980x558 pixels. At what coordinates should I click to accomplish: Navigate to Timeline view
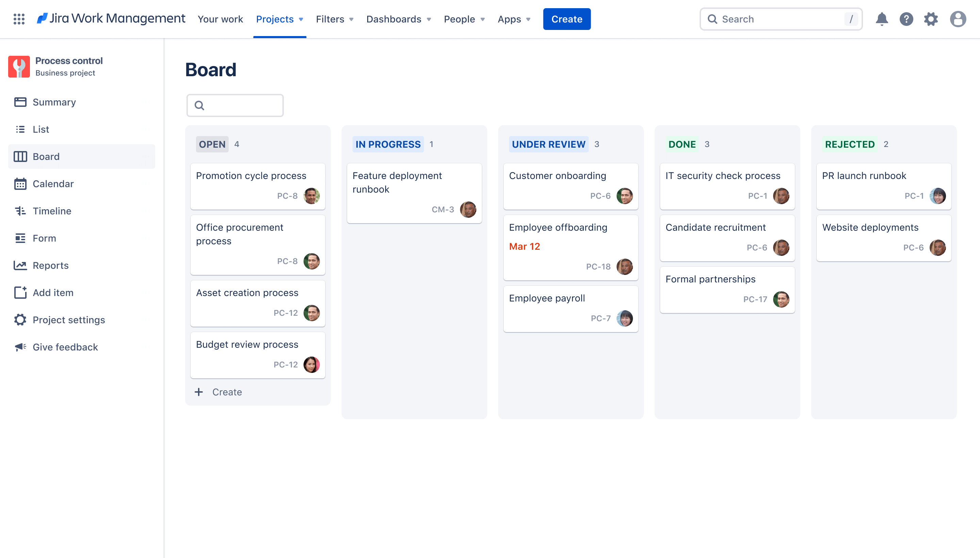(52, 211)
